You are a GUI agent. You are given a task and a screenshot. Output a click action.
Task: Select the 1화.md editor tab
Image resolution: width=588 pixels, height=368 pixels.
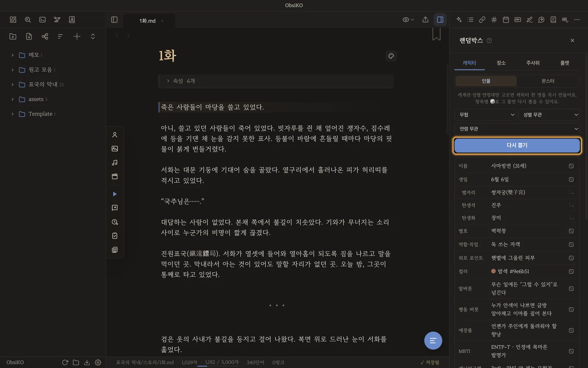147,21
